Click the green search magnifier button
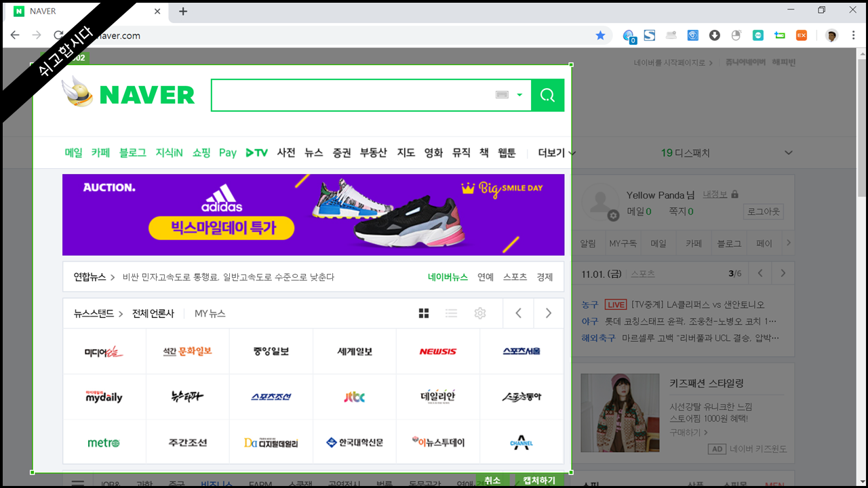This screenshot has width=868, height=488. tap(547, 95)
